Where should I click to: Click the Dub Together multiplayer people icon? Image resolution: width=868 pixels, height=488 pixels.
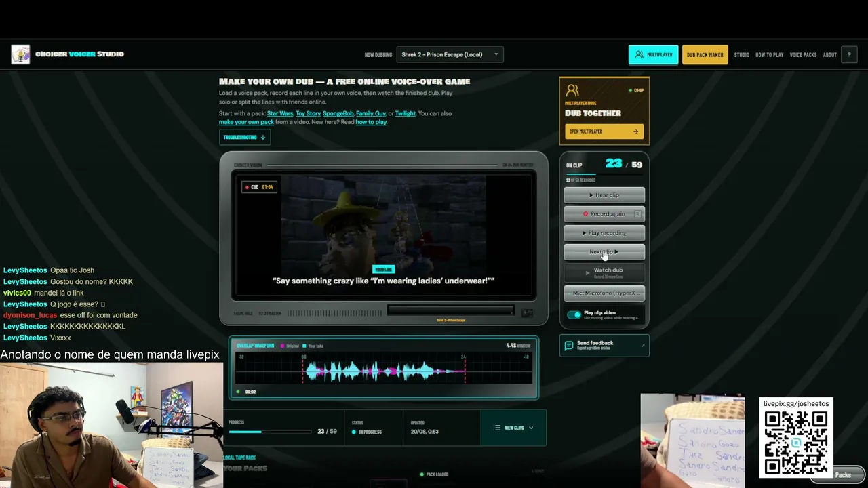click(x=572, y=90)
